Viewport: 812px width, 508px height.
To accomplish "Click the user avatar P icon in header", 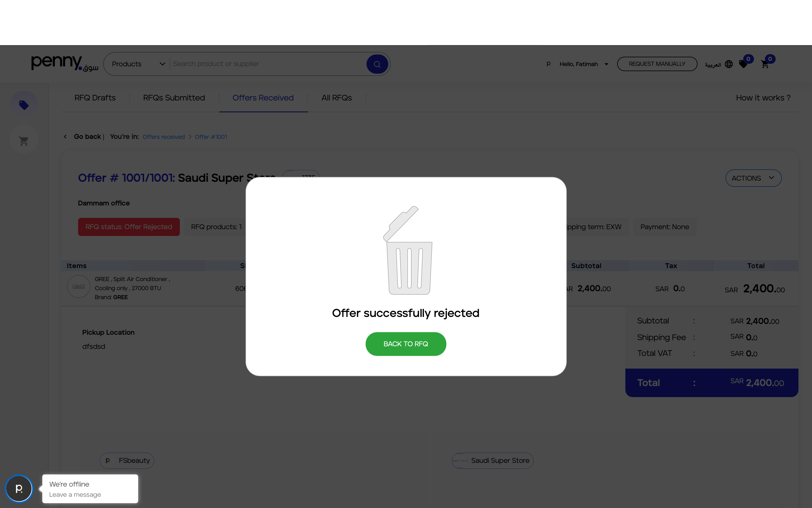I will (x=549, y=64).
